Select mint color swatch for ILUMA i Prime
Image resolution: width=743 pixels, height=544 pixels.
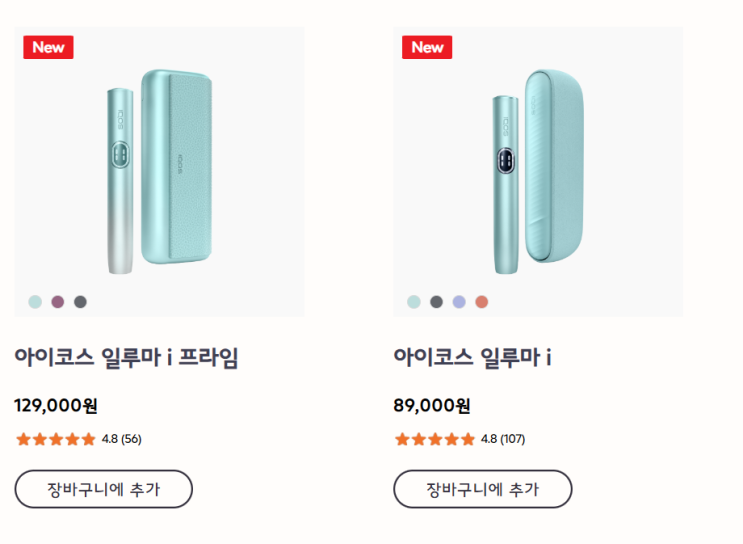(35, 302)
